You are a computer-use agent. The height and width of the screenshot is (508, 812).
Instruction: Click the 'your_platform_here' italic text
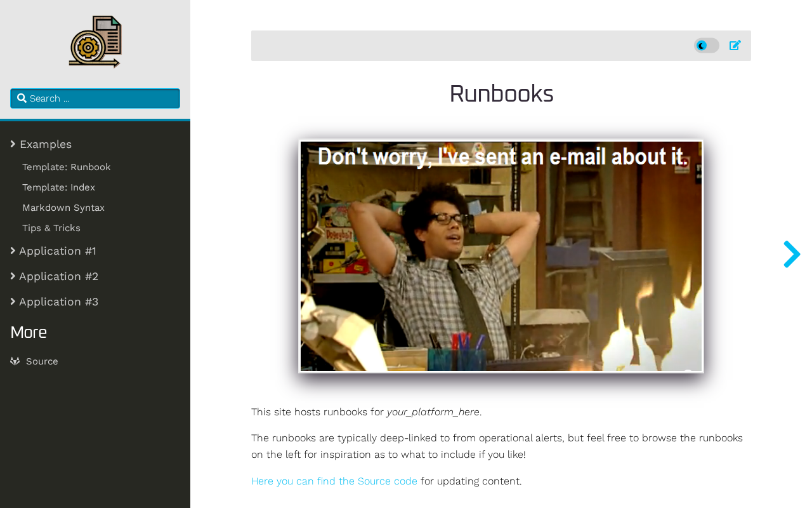(433, 412)
